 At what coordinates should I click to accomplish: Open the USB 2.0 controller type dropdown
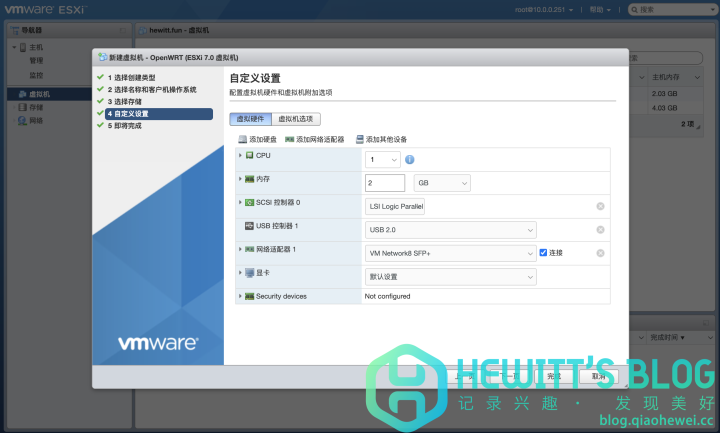pyautogui.click(x=450, y=230)
